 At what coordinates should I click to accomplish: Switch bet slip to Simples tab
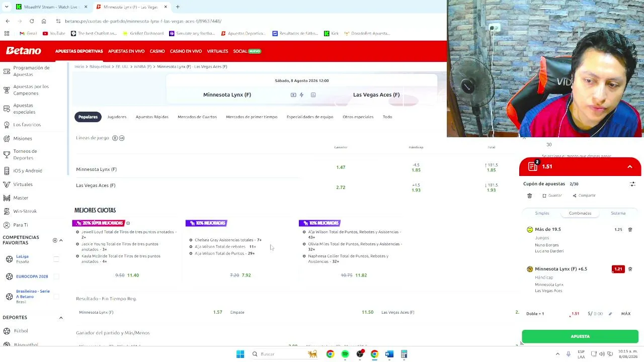[542, 213]
